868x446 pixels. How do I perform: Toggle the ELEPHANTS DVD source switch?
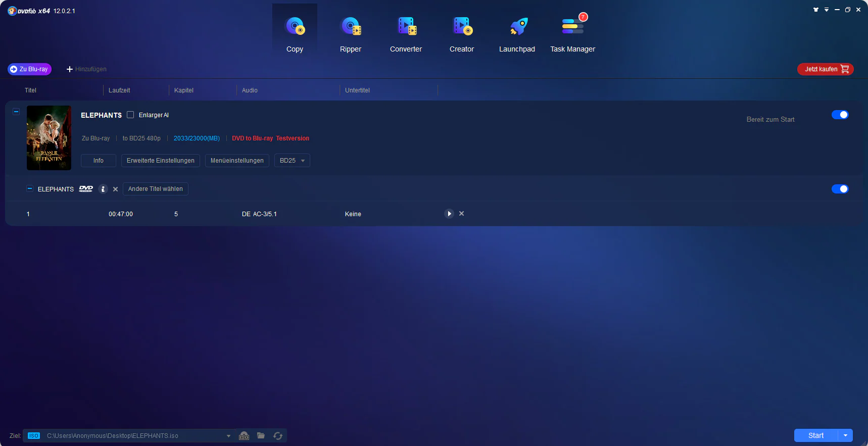pyautogui.click(x=840, y=189)
